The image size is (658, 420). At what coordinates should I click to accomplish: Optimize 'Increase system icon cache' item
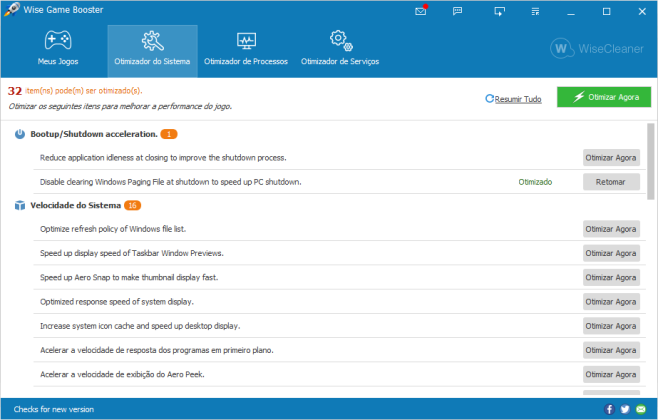611,326
